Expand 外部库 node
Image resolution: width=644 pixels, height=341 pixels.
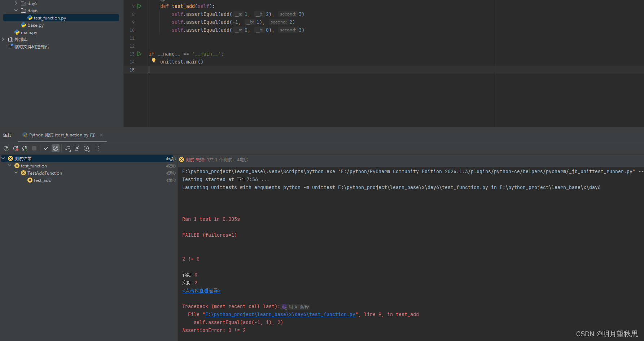pos(3,39)
